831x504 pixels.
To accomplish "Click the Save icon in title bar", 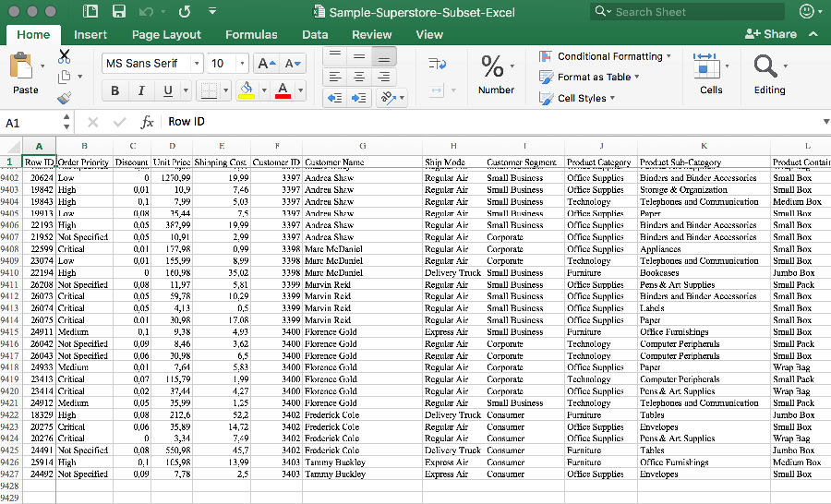I will [119, 12].
